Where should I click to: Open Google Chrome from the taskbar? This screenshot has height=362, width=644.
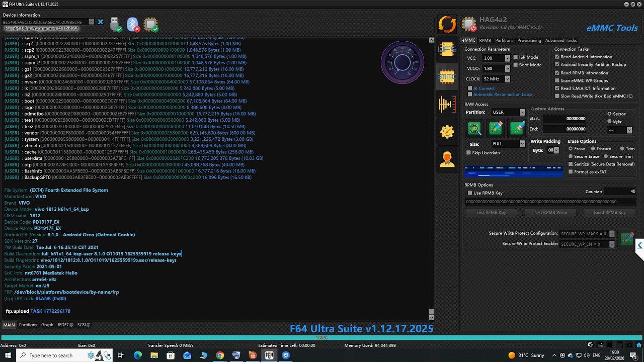220,355
